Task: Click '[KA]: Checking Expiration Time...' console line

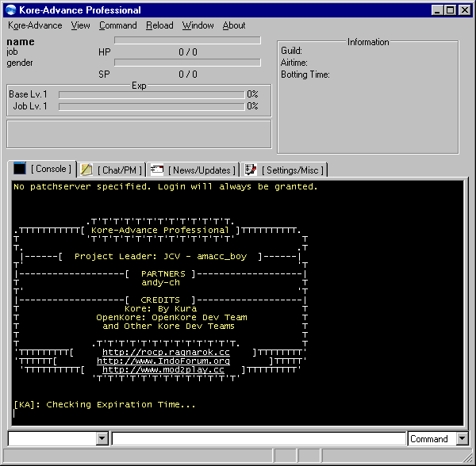Action: tap(105, 404)
